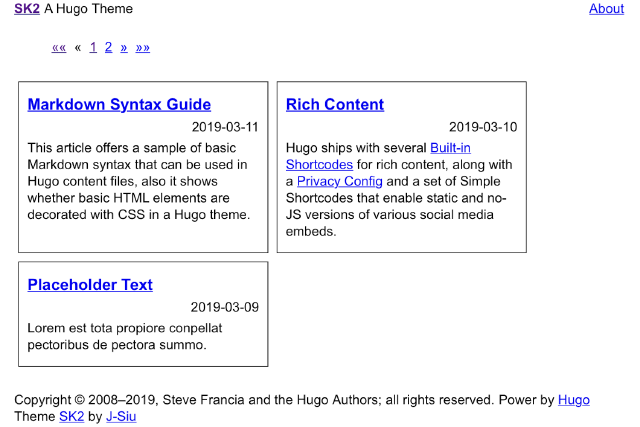
Task: Jump to last page using »» link
Action: tap(143, 47)
